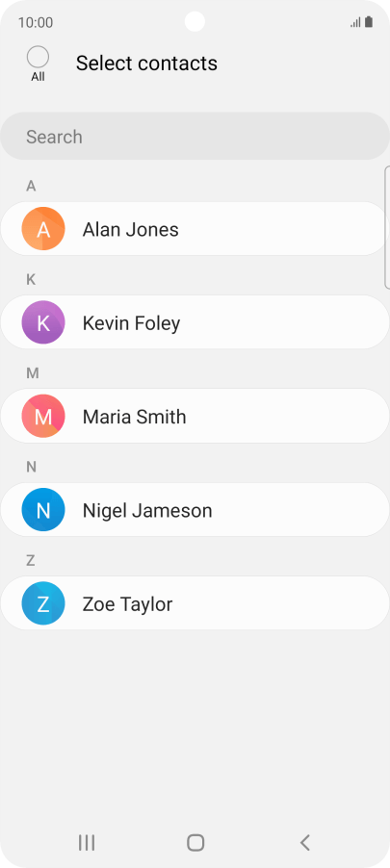Tap the blue Z avatar for Zoe Taylor
The height and width of the screenshot is (868, 390).
coord(43,603)
